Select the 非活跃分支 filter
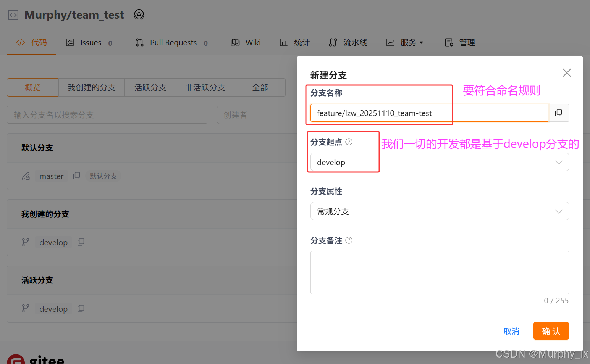This screenshot has width=590, height=364. (x=205, y=87)
